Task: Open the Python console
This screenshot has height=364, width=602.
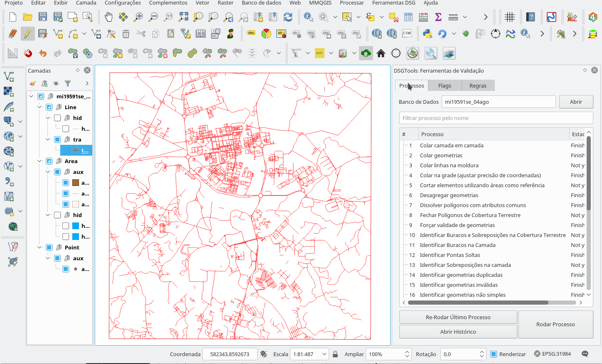Action: [x=427, y=34]
